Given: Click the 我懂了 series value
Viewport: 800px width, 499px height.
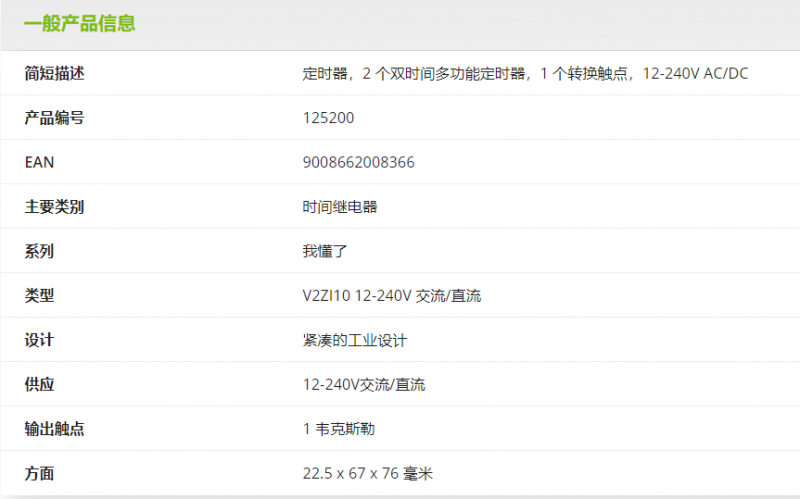Looking at the screenshot, I should [325, 251].
